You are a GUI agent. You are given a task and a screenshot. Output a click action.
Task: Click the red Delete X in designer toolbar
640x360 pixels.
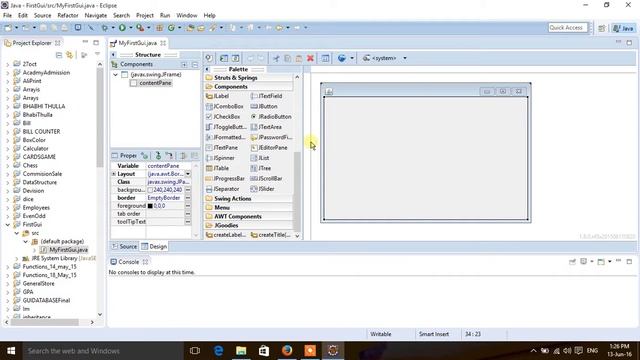coord(310,58)
